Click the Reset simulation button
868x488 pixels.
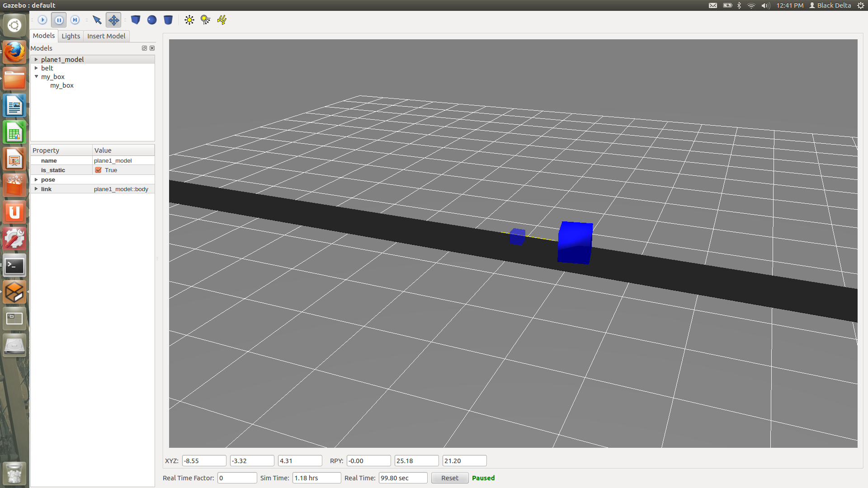point(449,478)
